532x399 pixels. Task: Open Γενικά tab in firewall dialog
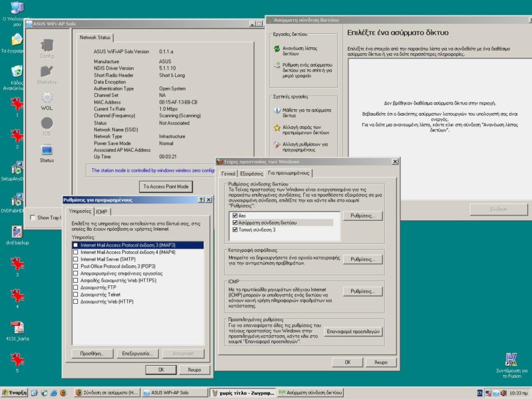[x=228, y=174]
